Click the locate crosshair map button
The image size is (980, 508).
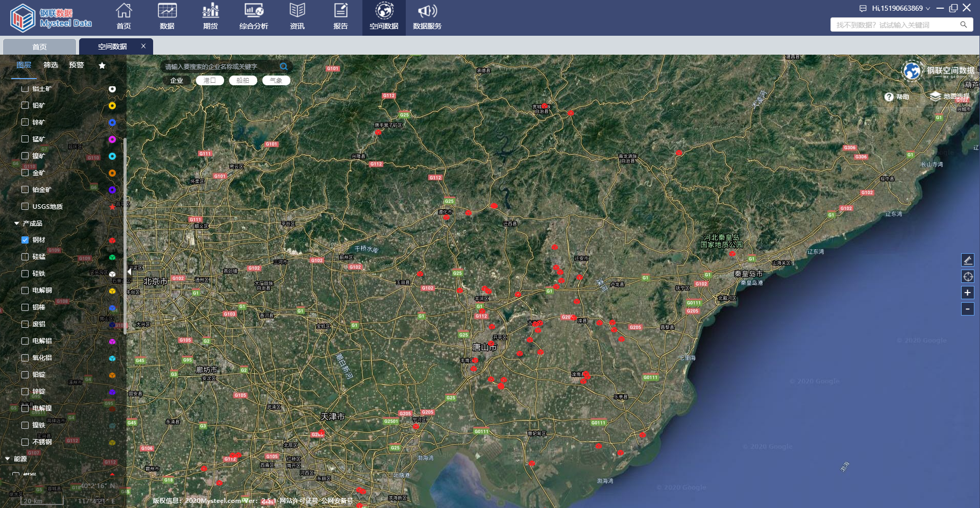point(967,276)
